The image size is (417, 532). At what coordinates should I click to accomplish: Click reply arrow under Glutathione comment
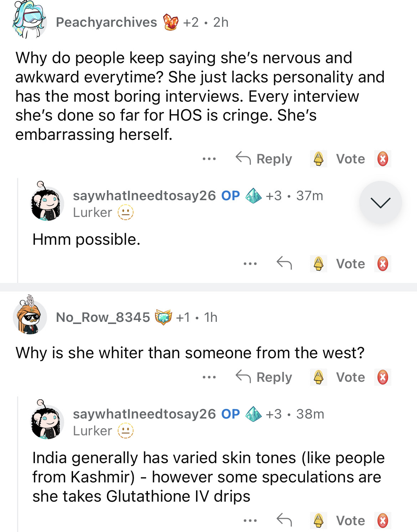click(x=284, y=520)
